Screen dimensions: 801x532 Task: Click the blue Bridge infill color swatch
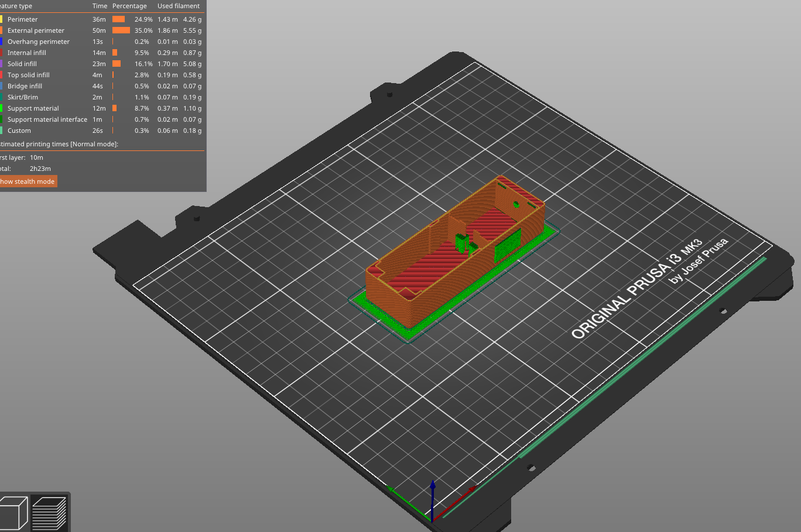point(1,86)
